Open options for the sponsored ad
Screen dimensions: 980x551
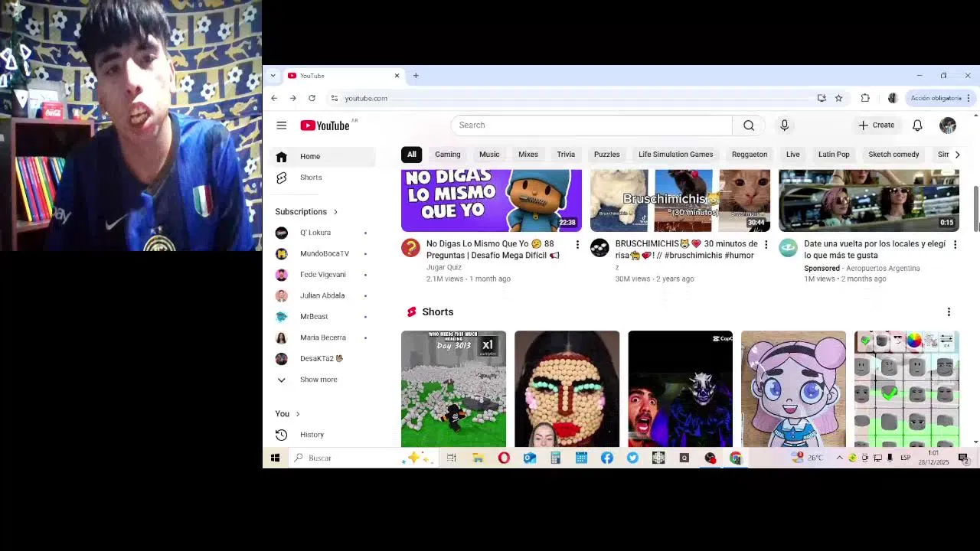(955, 245)
